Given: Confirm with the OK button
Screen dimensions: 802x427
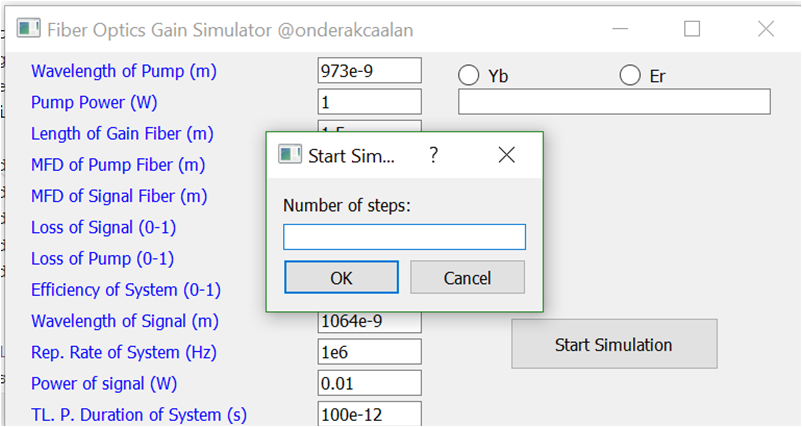Looking at the screenshot, I should pos(341,277).
